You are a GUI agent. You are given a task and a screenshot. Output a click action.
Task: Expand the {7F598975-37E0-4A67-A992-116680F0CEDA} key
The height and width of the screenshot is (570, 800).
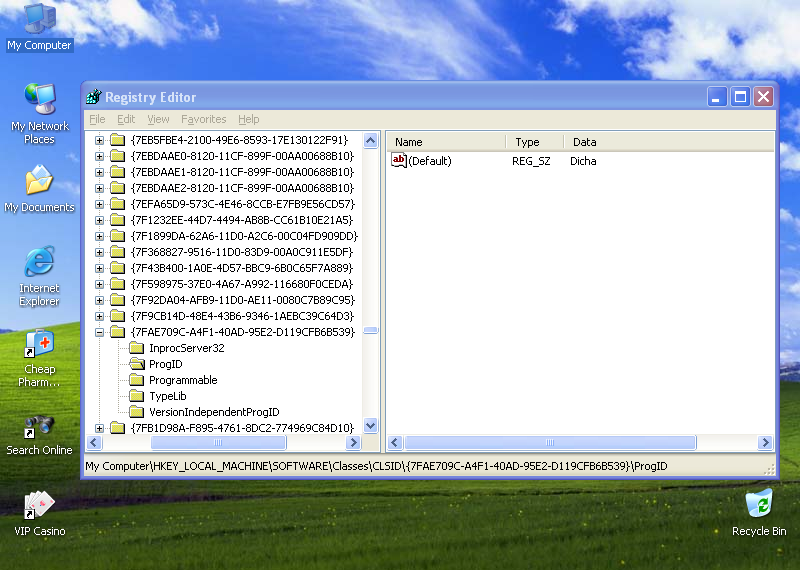pyautogui.click(x=99, y=284)
